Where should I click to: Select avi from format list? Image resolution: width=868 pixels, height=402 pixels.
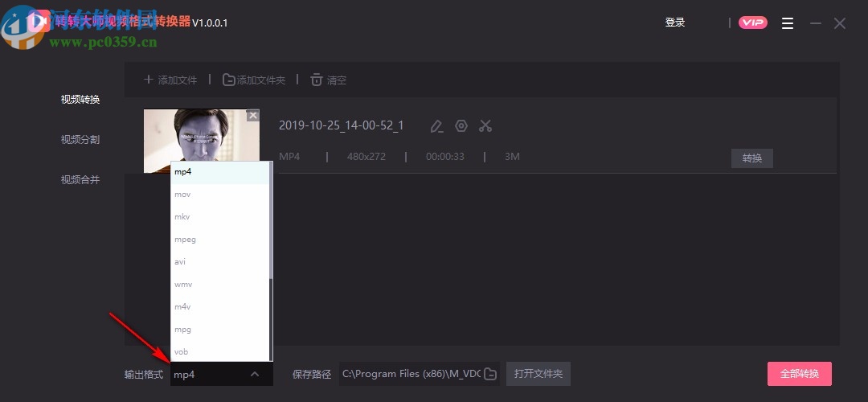coord(219,262)
